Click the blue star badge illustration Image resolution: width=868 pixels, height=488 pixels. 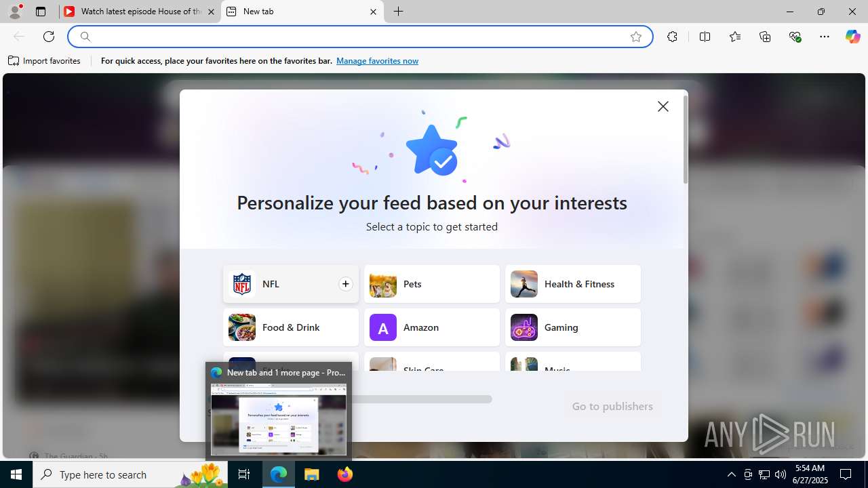point(432,150)
